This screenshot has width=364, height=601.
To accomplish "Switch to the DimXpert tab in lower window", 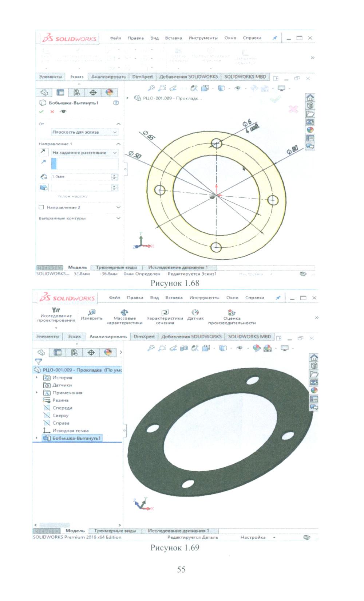I will click(144, 337).
